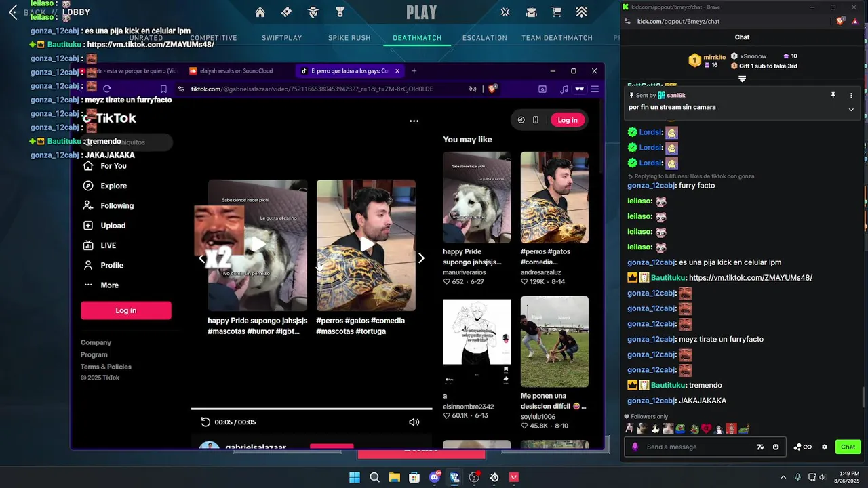Open the Kick emoji smiley picker
This screenshot has height=488, width=868.
tap(776, 447)
